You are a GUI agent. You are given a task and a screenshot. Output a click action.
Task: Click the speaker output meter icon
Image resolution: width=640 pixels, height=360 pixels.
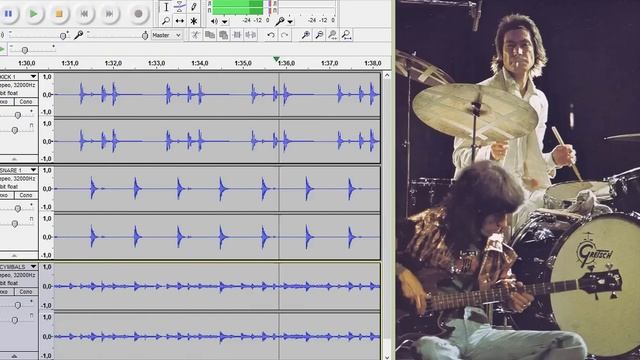click(214, 21)
